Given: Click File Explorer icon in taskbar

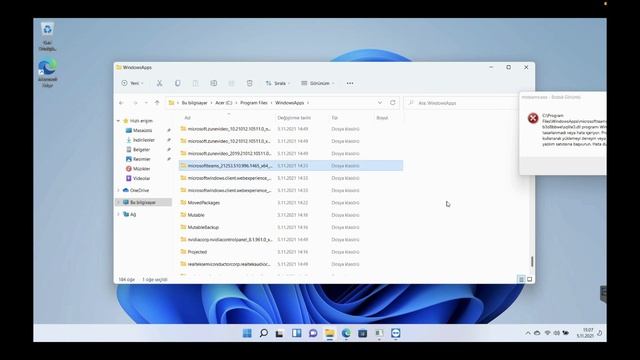Looking at the screenshot, I should (x=330, y=333).
